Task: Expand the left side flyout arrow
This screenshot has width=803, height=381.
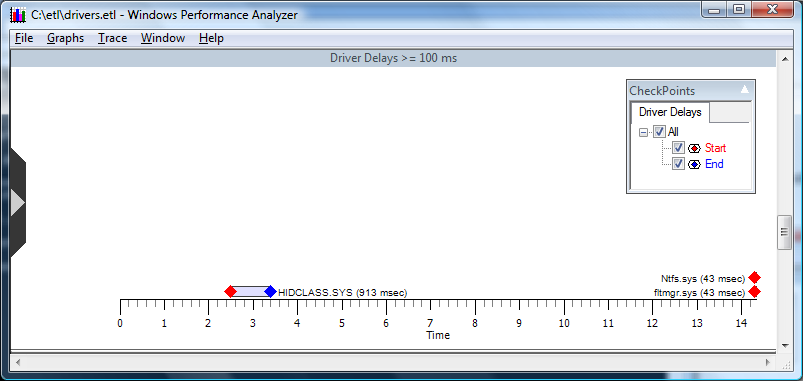Action: coord(17,204)
